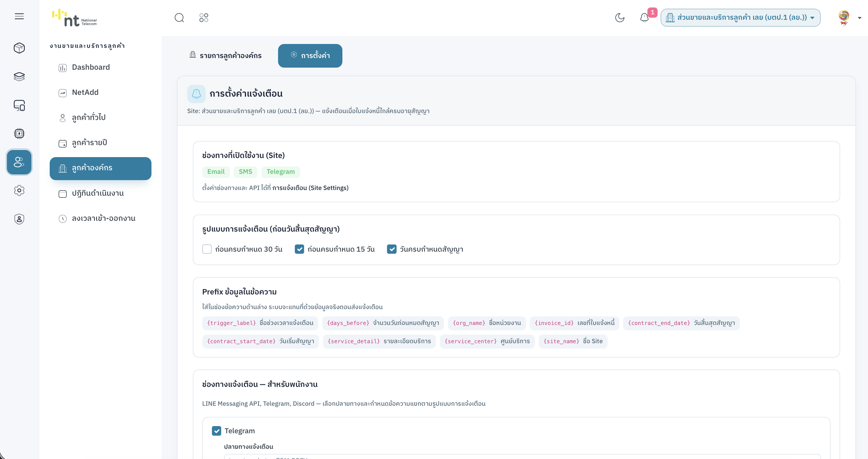868x459 pixels.
Task: Open the apps grid icon
Action: (x=204, y=18)
